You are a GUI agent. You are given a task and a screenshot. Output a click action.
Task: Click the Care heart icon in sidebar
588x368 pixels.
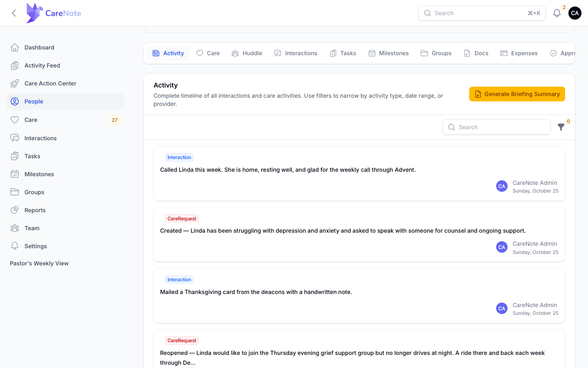15,120
